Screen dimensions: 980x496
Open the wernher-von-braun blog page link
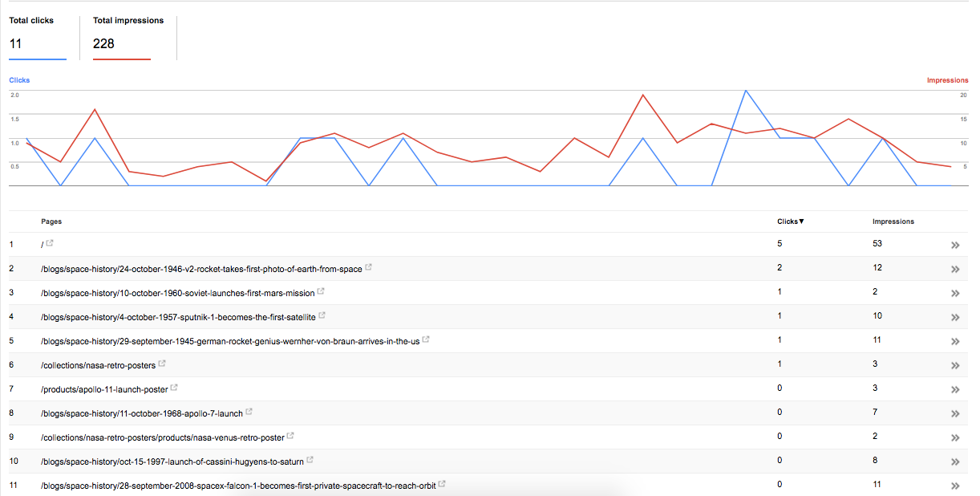230,341
